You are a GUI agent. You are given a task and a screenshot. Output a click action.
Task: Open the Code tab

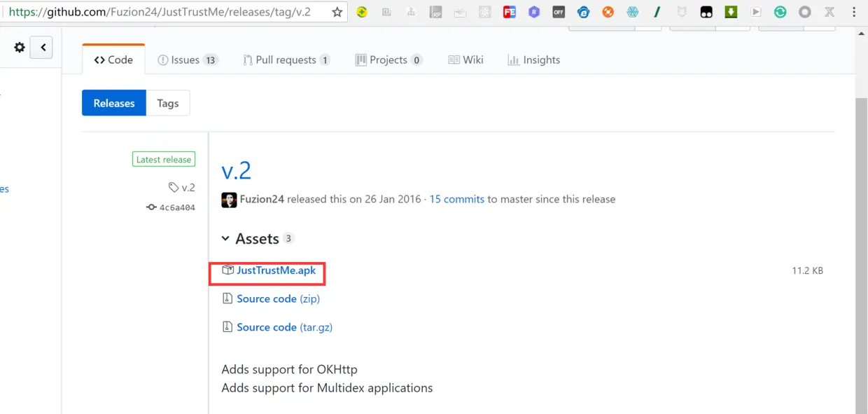(113, 60)
